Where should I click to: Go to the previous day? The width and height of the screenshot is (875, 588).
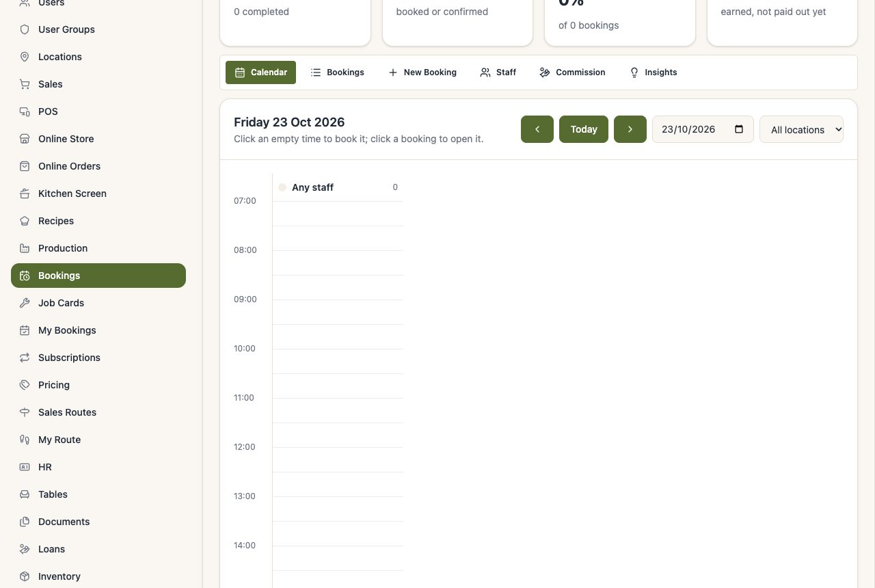(x=537, y=129)
